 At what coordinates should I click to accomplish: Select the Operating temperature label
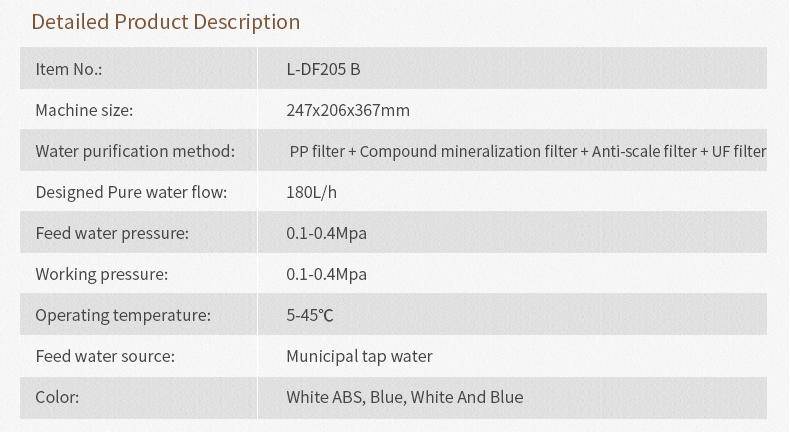123,315
